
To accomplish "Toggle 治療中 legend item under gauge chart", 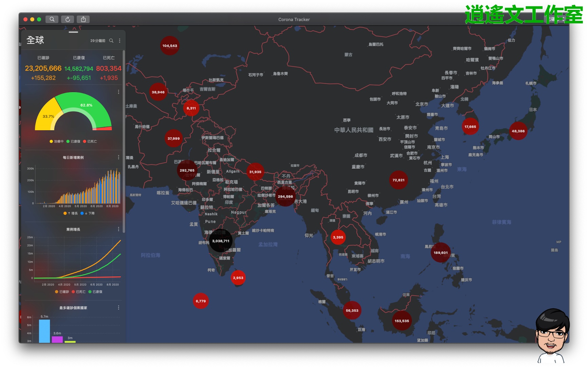I will coord(57,142).
